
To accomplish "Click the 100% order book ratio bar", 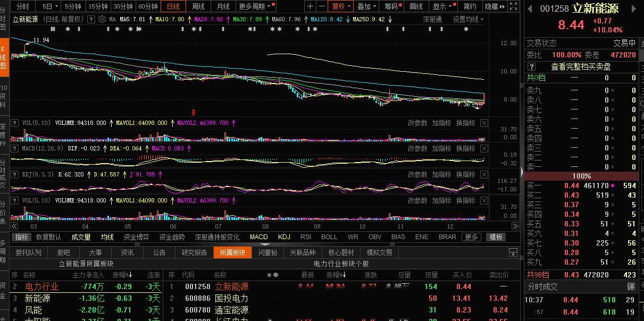I will point(581,175).
